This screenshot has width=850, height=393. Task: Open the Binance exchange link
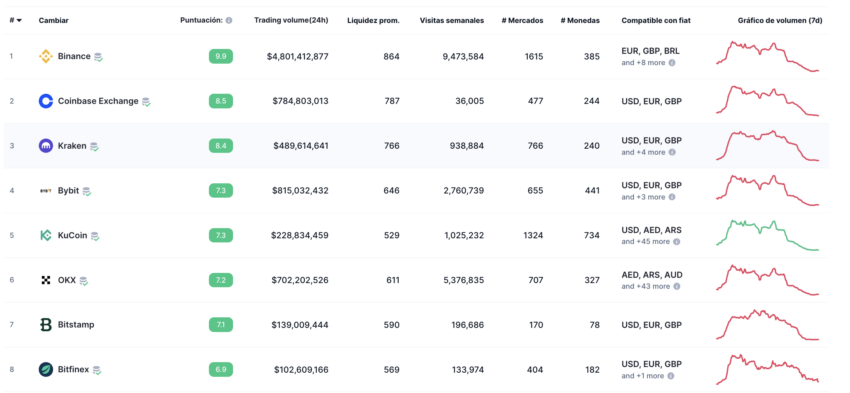[74, 56]
